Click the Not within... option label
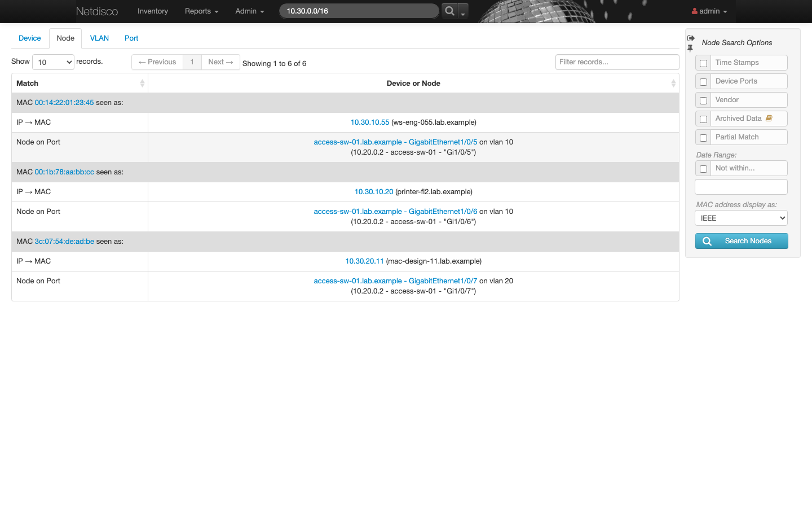 pyautogui.click(x=735, y=168)
